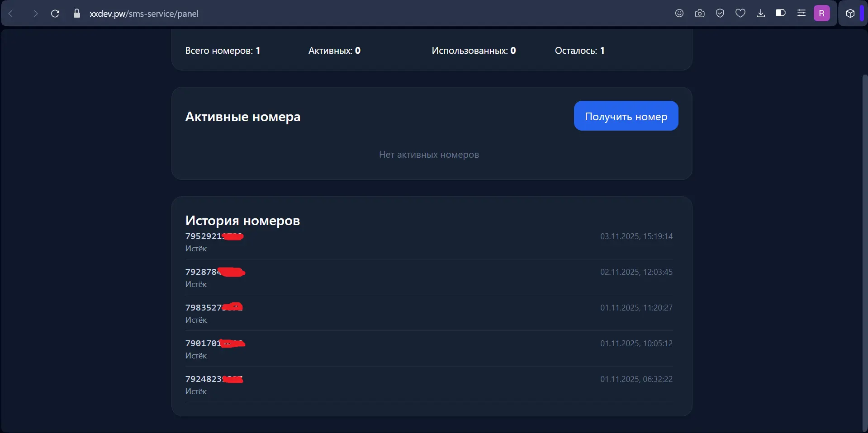
Task: Select history number starting 7924823
Action: pos(214,379)
